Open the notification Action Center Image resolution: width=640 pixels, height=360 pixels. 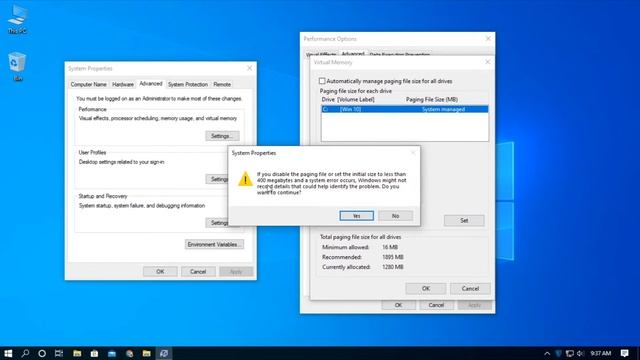[x=624, y=353]
